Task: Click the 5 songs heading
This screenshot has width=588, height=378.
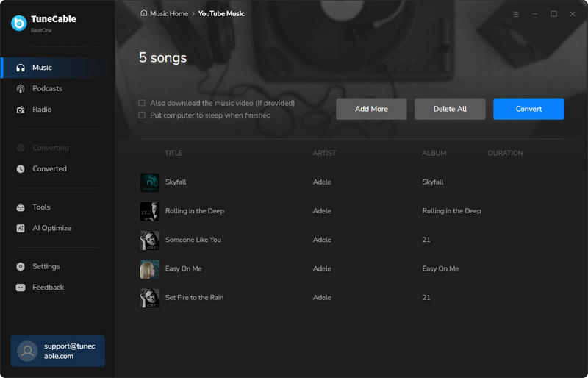Action: [x=162, y=58]
